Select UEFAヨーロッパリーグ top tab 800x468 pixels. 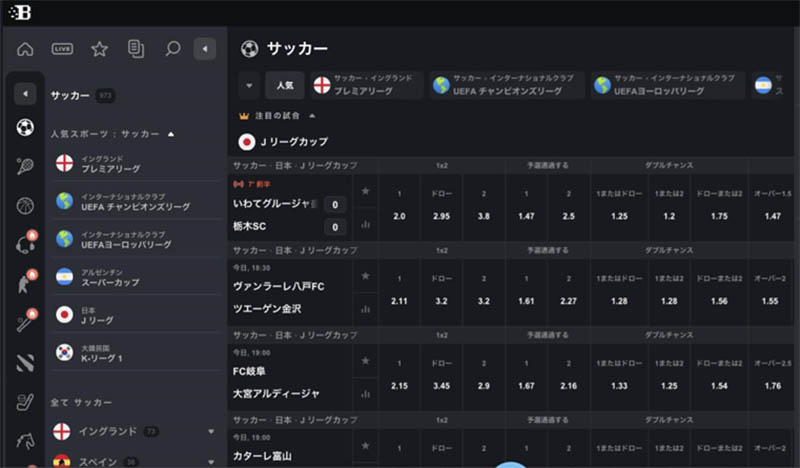[x=668, y=85]
